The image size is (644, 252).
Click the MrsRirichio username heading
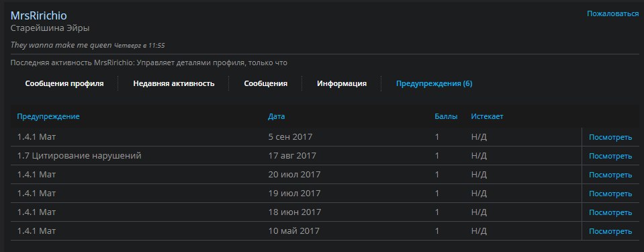click(38, 15)
